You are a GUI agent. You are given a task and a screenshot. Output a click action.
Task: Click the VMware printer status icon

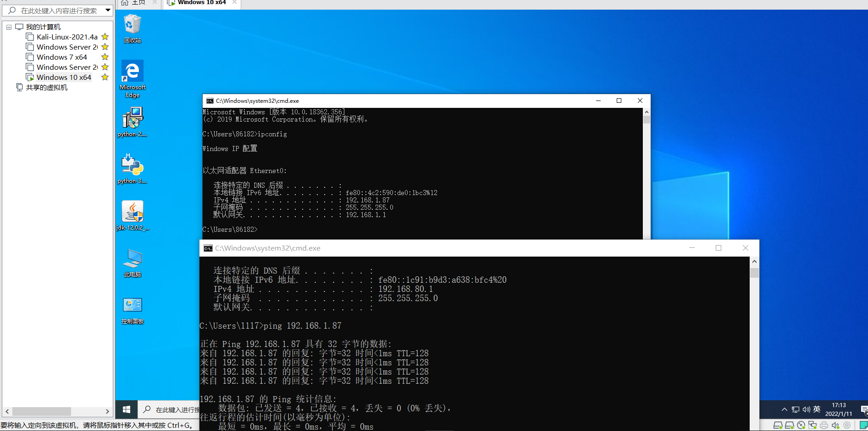pos(824,425)
